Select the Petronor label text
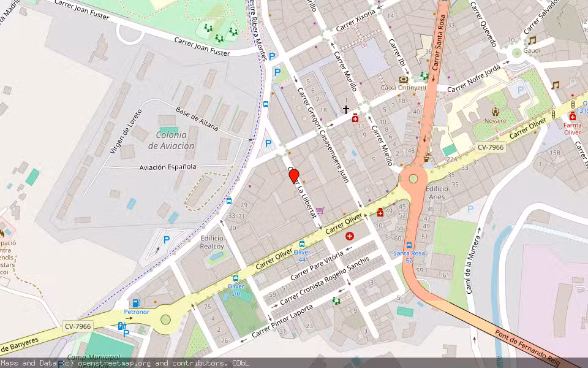The width and height of the screenshot is (588, 368). click(x=137, y=312)
